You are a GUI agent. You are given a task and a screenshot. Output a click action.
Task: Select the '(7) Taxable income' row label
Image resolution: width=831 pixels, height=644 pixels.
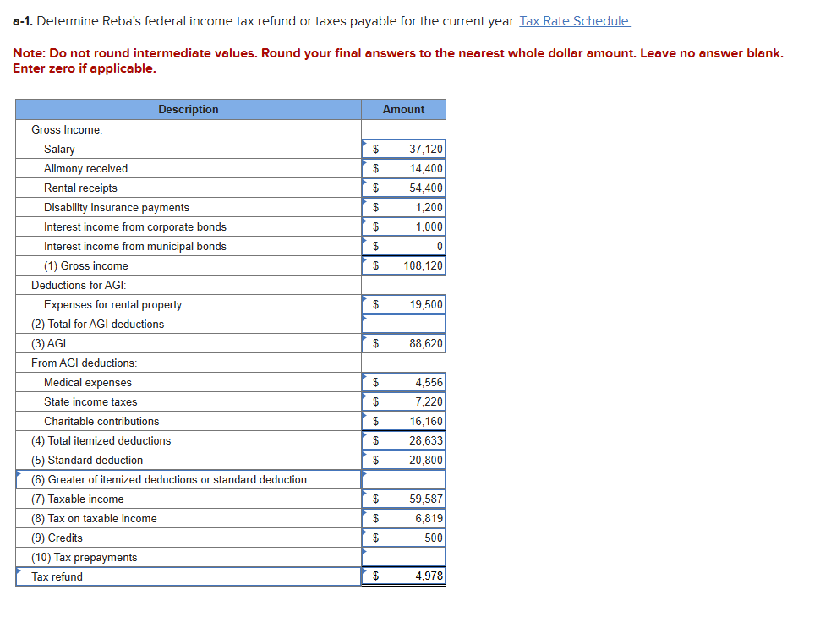[x=78, y=499]
